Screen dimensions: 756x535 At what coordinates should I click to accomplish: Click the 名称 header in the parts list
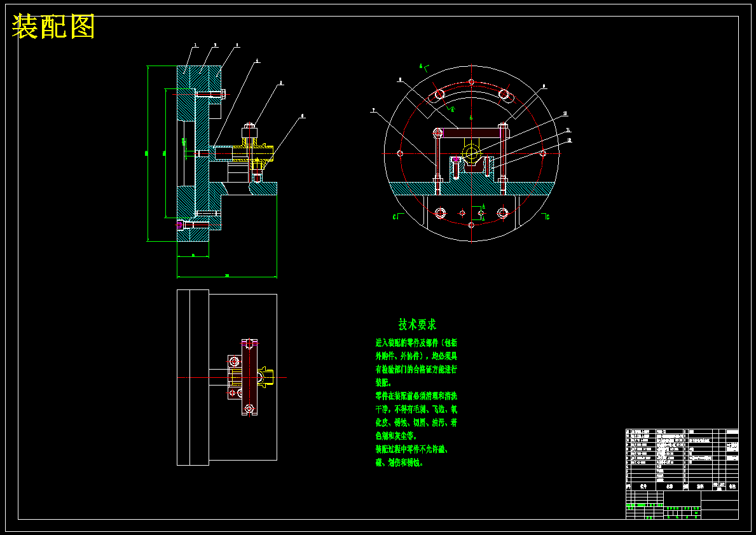pos(670,487)
